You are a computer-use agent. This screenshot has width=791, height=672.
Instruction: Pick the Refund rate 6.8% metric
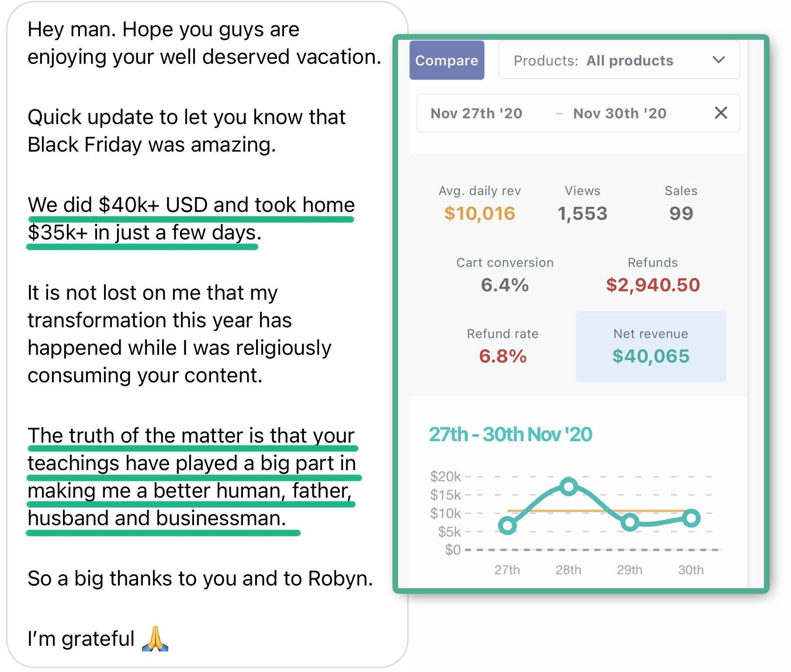pos(503,347)
